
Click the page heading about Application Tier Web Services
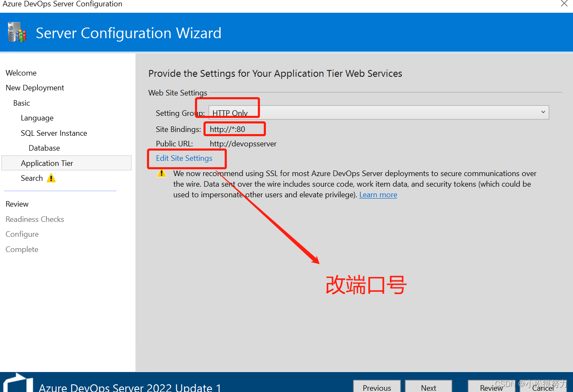click(x=275, y=74)
